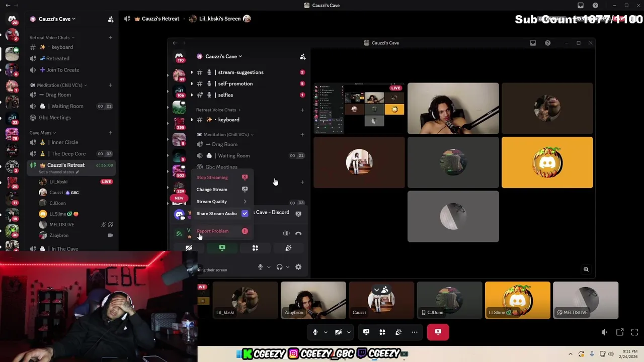Toggle microphone mute in shared screen panel
This screenshot has width=644, height=362.
click(x=260, y=267)
